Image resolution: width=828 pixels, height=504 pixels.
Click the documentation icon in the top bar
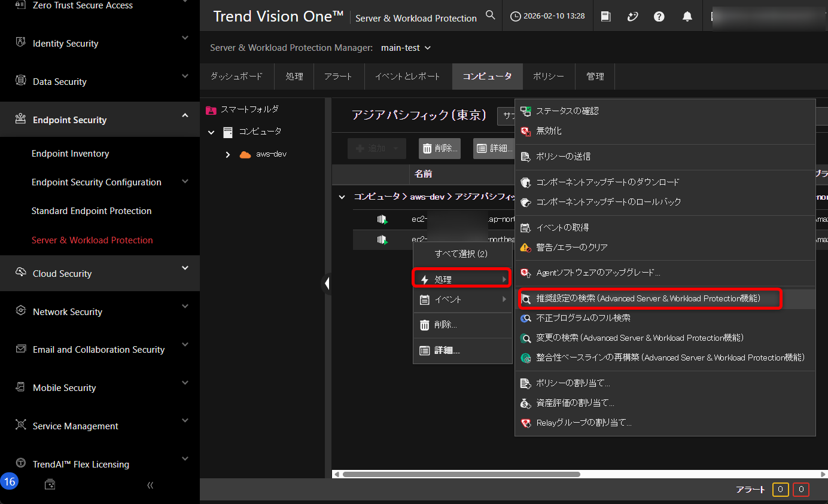click(x=605, y=16)
